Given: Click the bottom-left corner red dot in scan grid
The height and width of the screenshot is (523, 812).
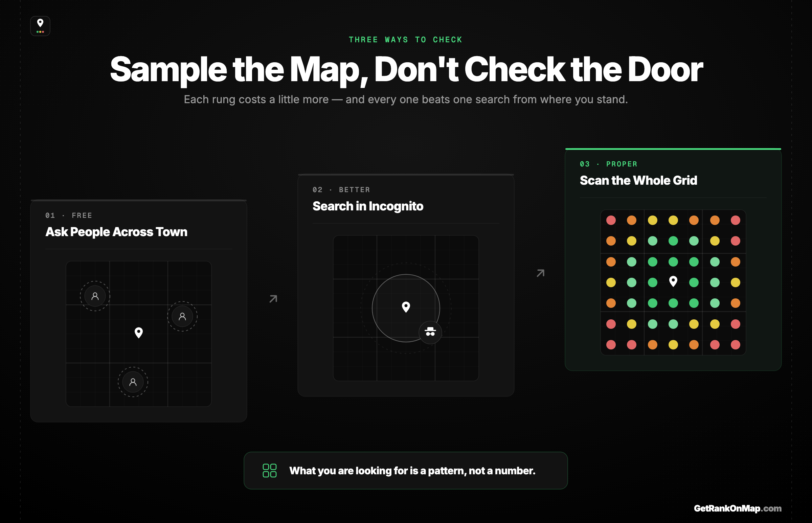Looking at the screenshot, I should point(611,345).
